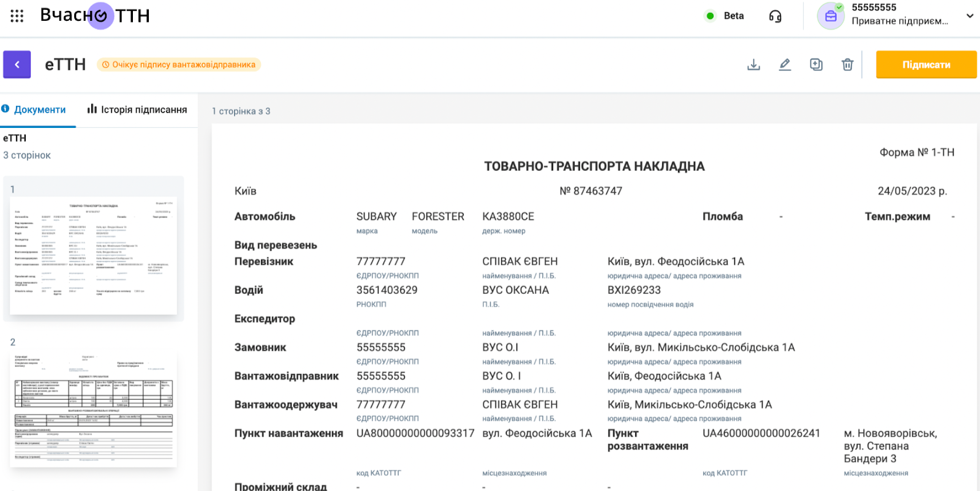The width and height of the screenshot is (980, 491).
Task: Go back with the purple arrow button
Action: click(17, 64)
